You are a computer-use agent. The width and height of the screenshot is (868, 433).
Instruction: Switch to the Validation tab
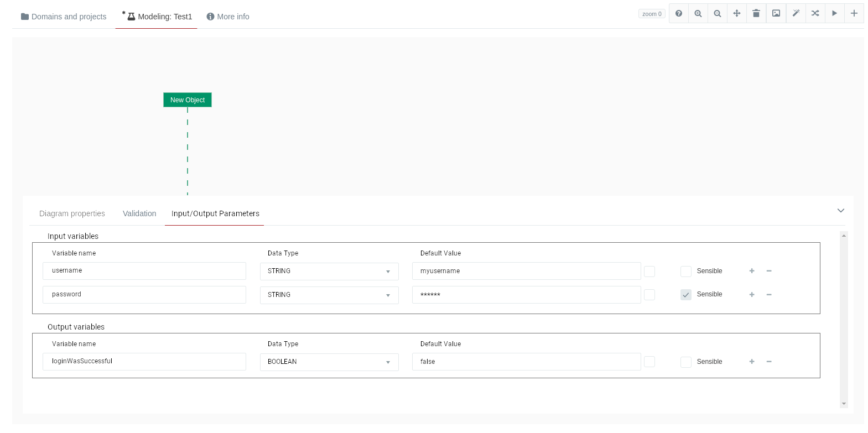click(x=139, y=213)
